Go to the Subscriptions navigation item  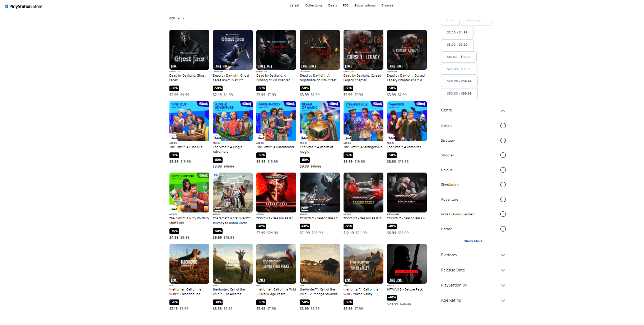click(365, 5)
